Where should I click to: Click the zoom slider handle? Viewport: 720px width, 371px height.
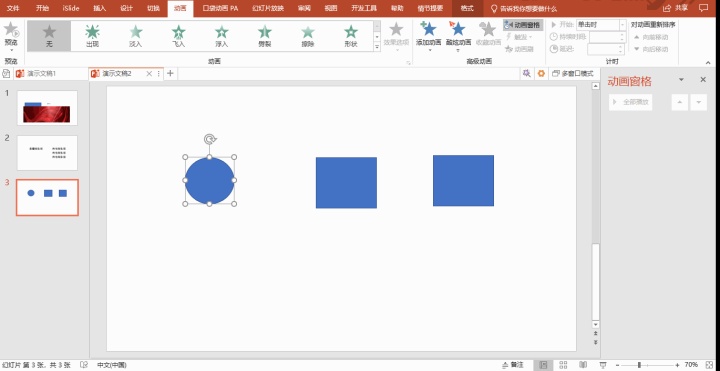[639, 365]
